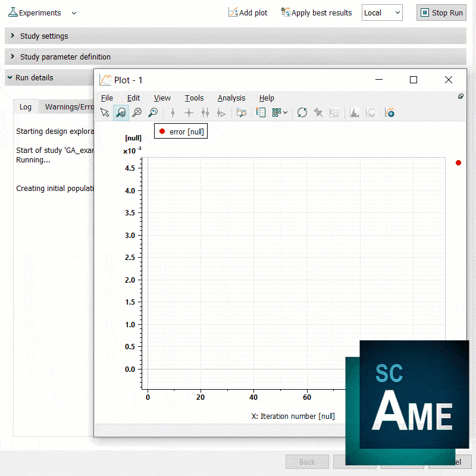Open the Local execution mode dropdown

tap(381, 12)
